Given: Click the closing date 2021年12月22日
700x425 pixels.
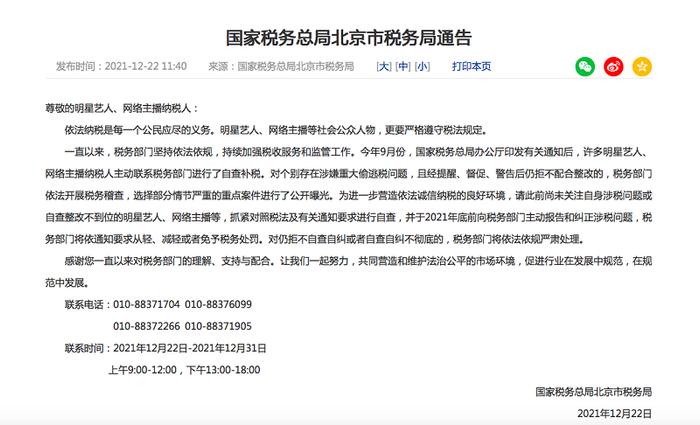Looking at the screenshot, I should tap(615, 414).
